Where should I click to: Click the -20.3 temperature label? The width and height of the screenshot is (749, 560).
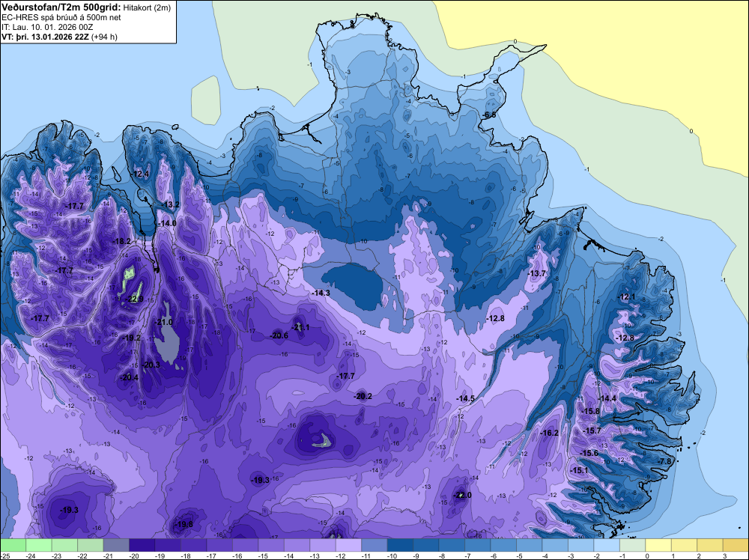(151, 365)
